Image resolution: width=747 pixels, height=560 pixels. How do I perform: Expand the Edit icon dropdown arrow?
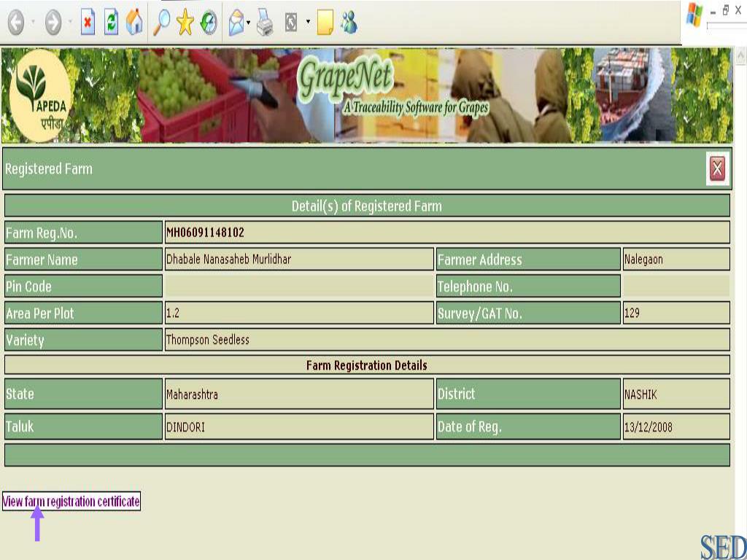click(x=308, y=21)
